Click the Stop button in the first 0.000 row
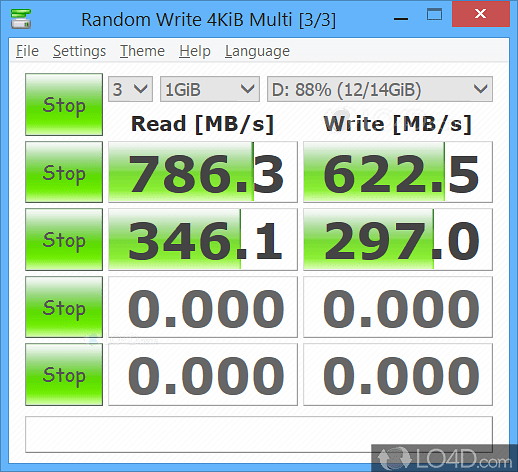The image size is (518, 472). (64, 307)
